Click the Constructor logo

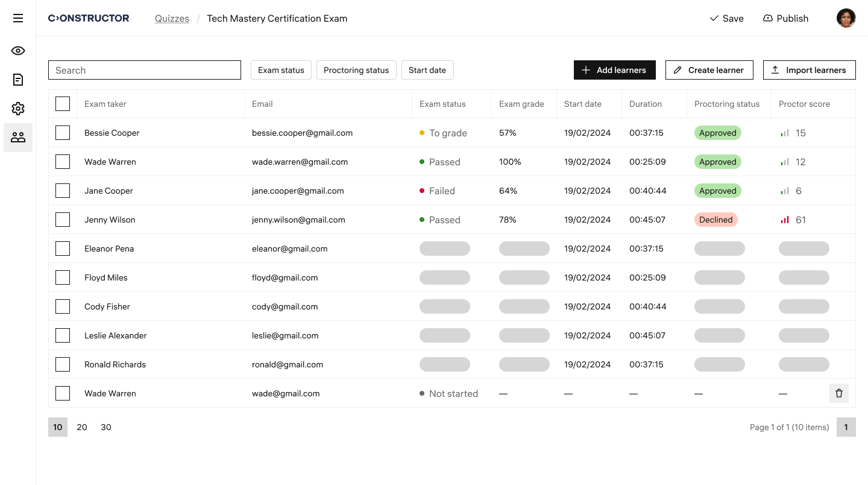tap(89, 18)
